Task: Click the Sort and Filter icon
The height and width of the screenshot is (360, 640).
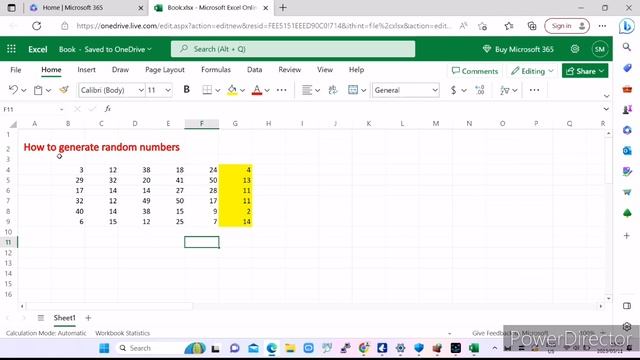Action: point(505,90)
